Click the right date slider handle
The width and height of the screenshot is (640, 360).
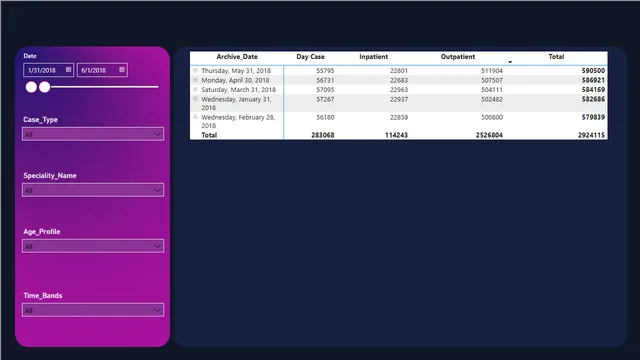pos(45,87)
